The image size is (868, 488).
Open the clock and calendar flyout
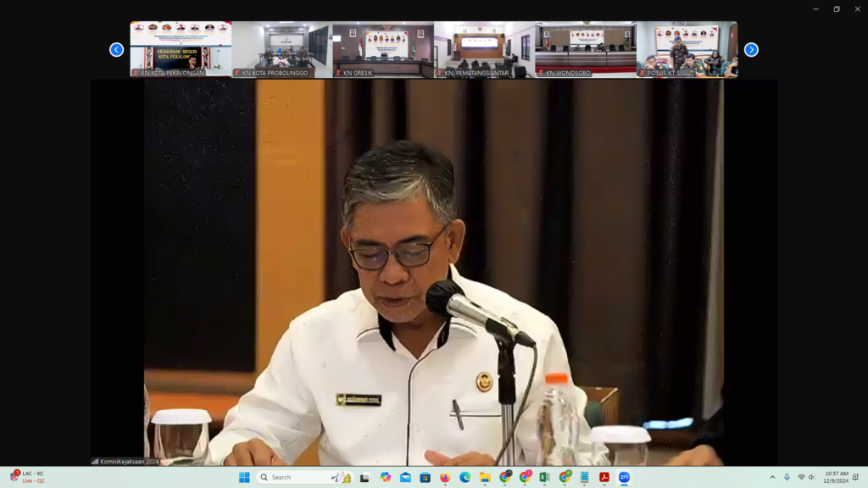coord(836,477)
